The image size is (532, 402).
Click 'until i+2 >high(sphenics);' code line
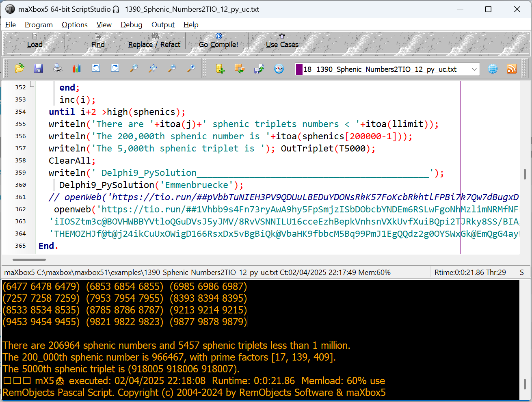pyautogui.click(x=117, y=112)
